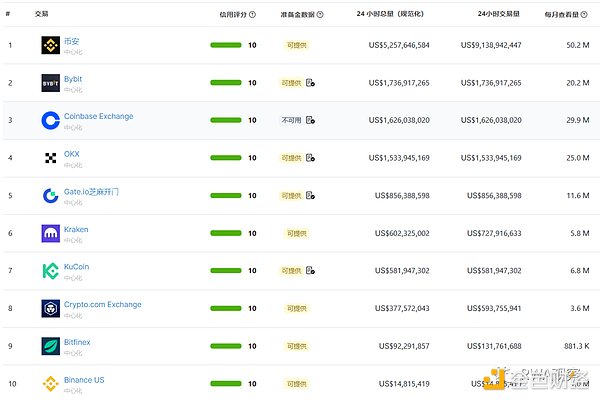Click the Coinbase Exchange logo icon
600x401 pixels.
point(50,120)
